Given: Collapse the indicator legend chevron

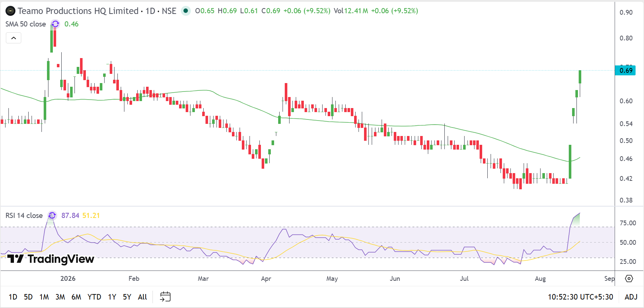Looking at the screenshot, I should 14,38.
